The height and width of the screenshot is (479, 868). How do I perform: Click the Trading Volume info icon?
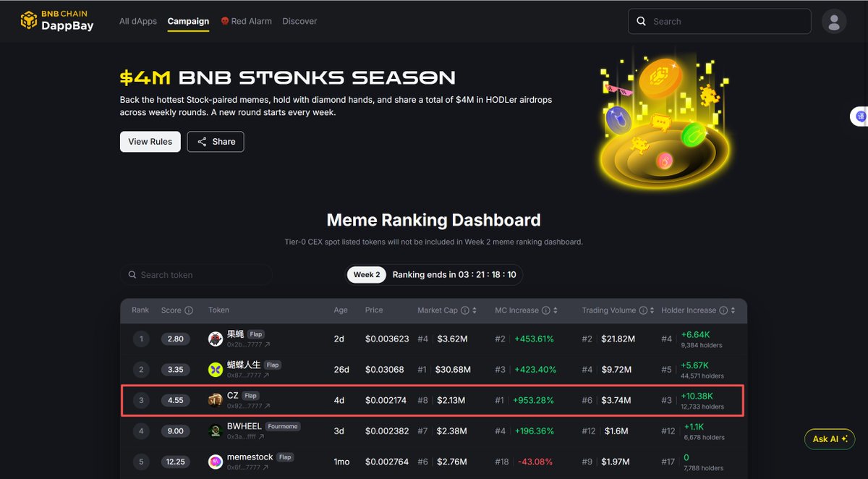click(x=644, y=310)
